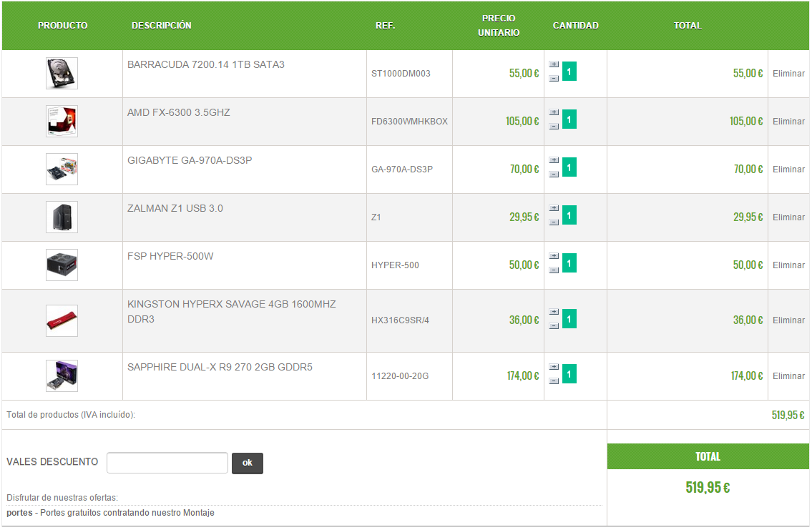
Task: Select the portes offer code
Action: [19, 513]
